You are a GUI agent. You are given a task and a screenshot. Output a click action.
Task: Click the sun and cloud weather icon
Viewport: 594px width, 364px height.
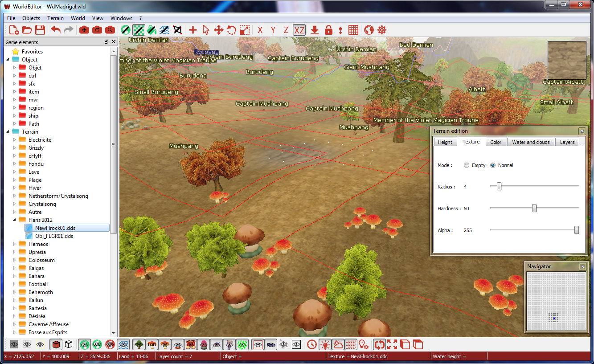pyautogui.click(x=338, y=344)
